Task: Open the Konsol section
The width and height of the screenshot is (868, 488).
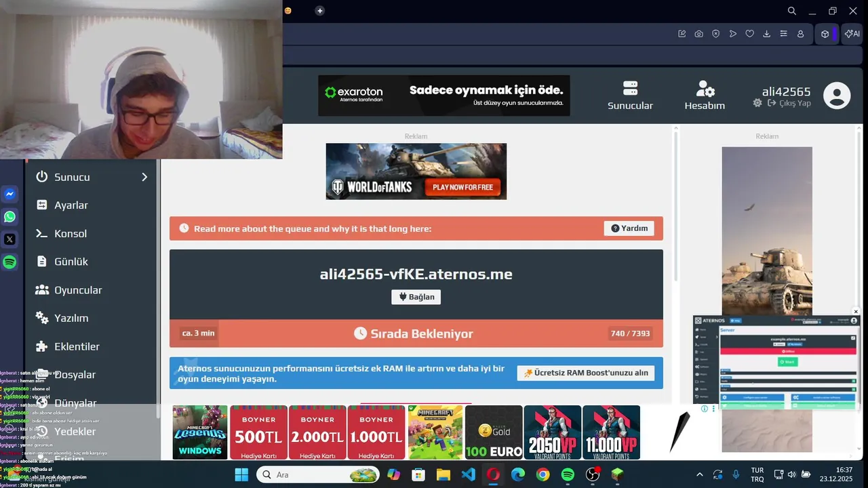Action: (x=91, y=234)
